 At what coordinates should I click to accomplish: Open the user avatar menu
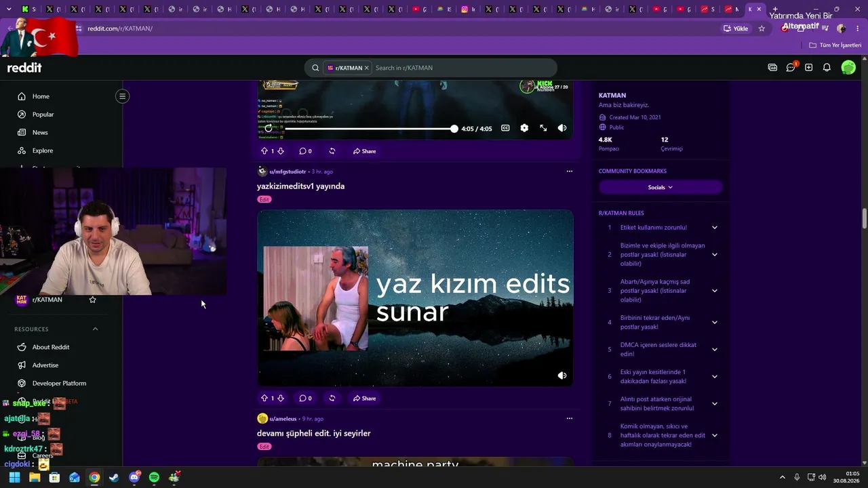click(x=848, y=68)
